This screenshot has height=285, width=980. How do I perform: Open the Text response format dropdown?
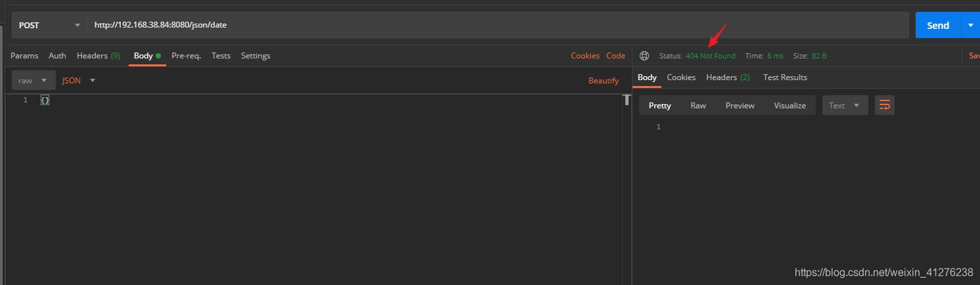tap(845, 105)
